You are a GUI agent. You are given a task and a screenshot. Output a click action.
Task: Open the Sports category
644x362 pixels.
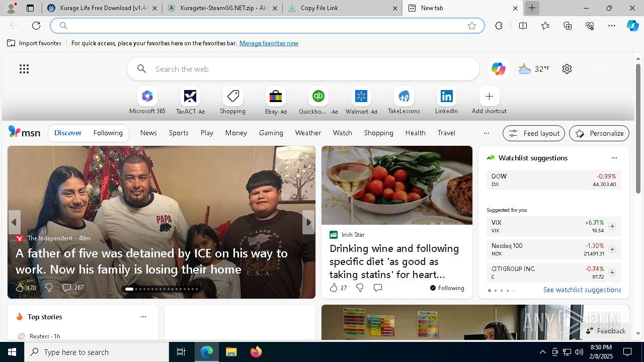tap(179, 133)
